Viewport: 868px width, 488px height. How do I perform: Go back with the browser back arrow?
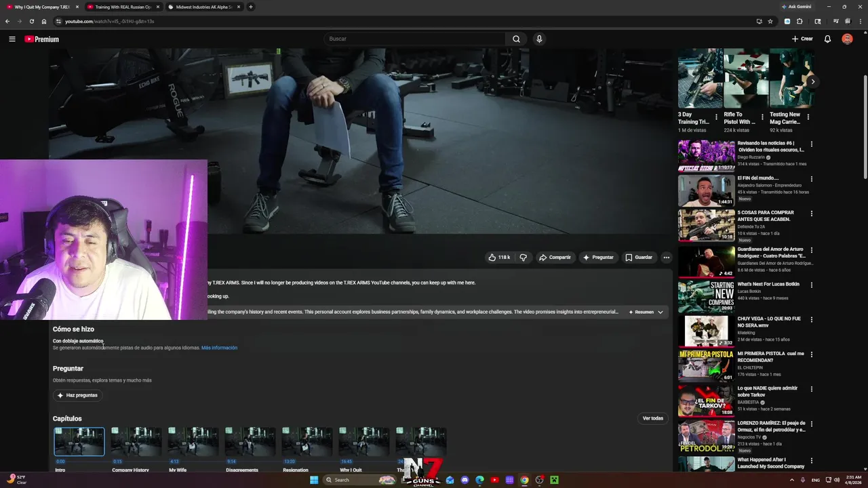click(x=7, y=21)
